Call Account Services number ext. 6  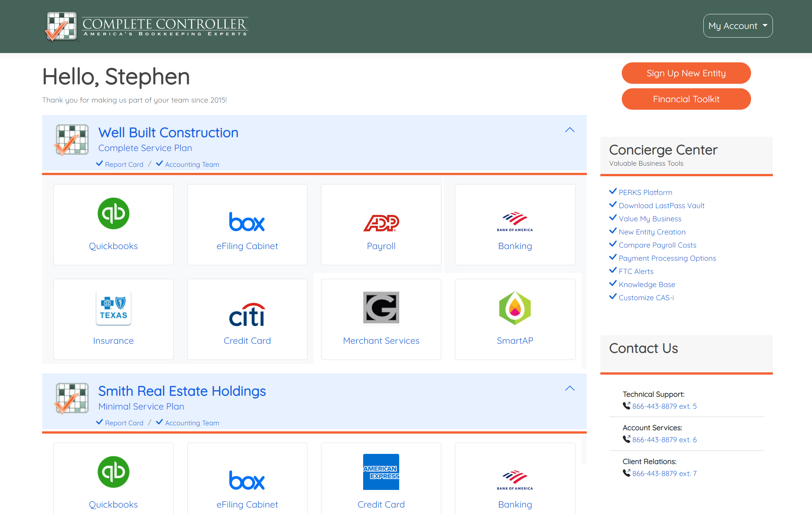(664, 440)
